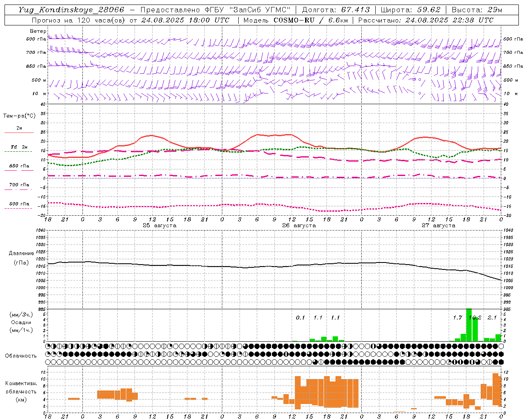Image resolution: width=525 pixels, height=420 pixels.
Task: Click the station title Yug_Kondinskoye_28066
Action: (x=71, y=10)
